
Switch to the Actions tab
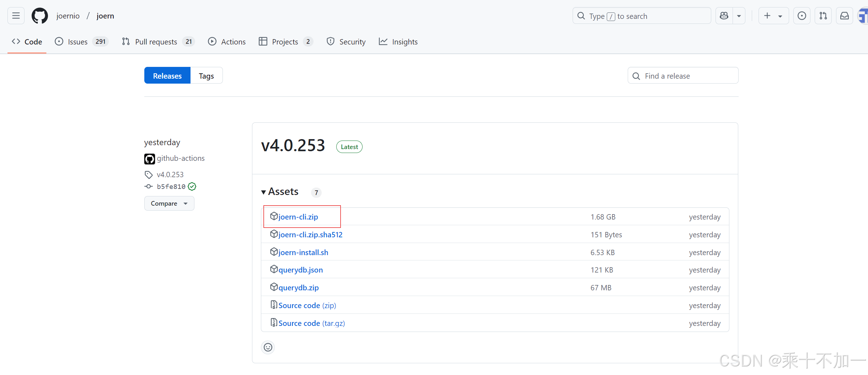click(227, 42)
